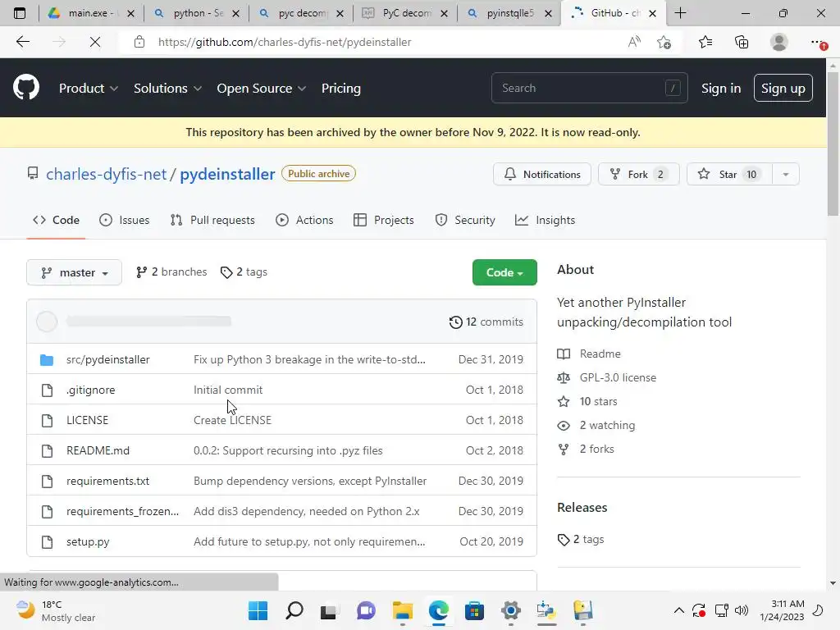Open Microsoft Store from taskbar

click(x=474, y=610)
